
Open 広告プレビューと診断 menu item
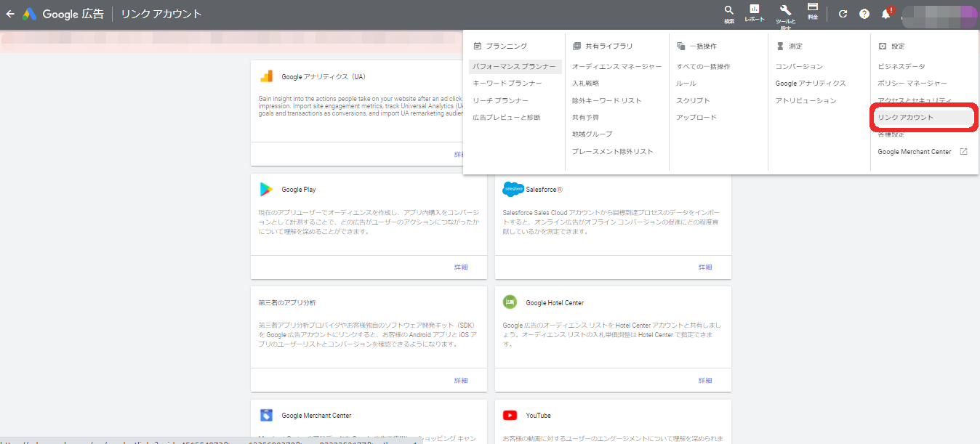[x=507, y=117]
